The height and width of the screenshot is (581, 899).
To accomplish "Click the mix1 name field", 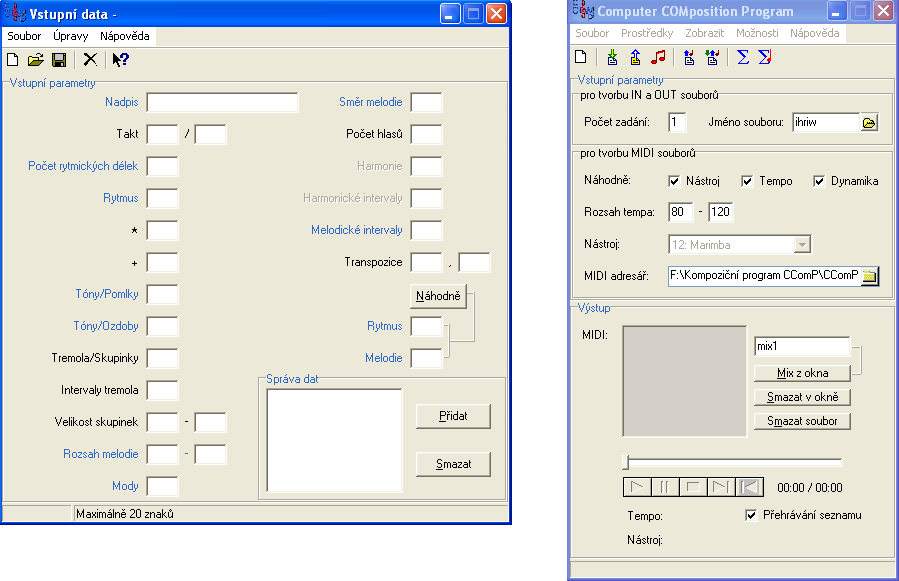I will [802, 346].
